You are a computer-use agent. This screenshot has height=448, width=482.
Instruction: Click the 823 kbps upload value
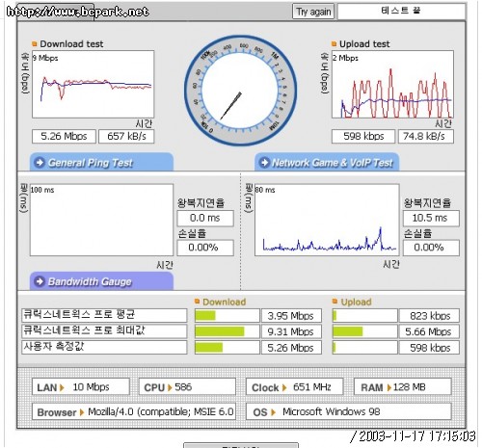[x=429, y=316]
